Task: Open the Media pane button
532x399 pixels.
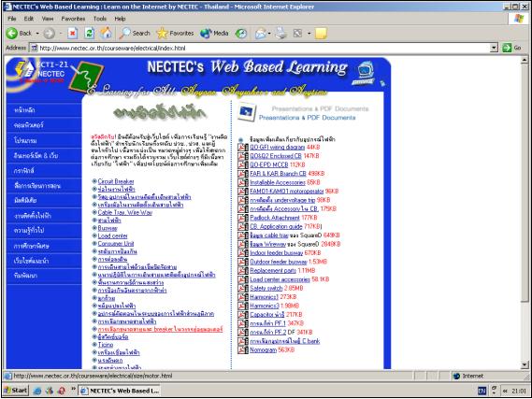Action: tap(214, 34)
